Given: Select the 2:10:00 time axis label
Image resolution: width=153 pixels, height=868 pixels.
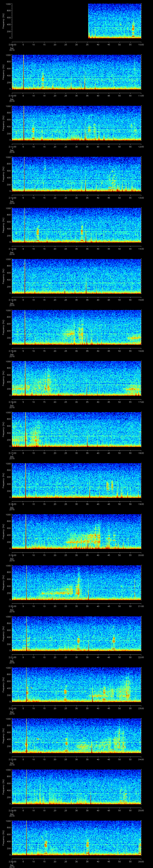Looking at the screenshot, I should click(12, 96).
